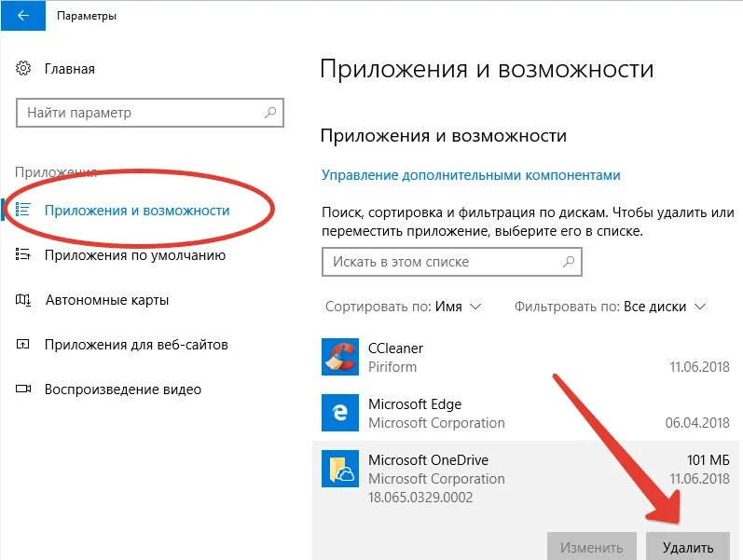The width and height of the screenshot is (743, 560).
Task: Click the CCleaner app icon
Action: (339, 357)
